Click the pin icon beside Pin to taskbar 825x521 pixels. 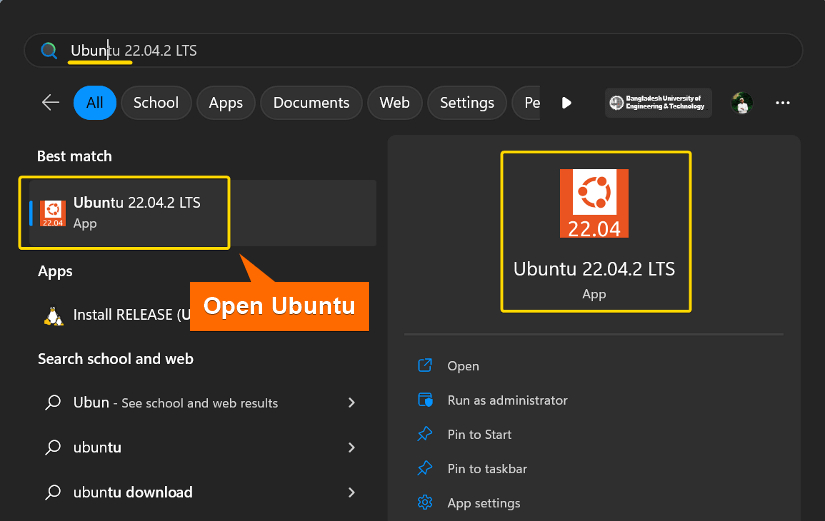click(425, 468)
